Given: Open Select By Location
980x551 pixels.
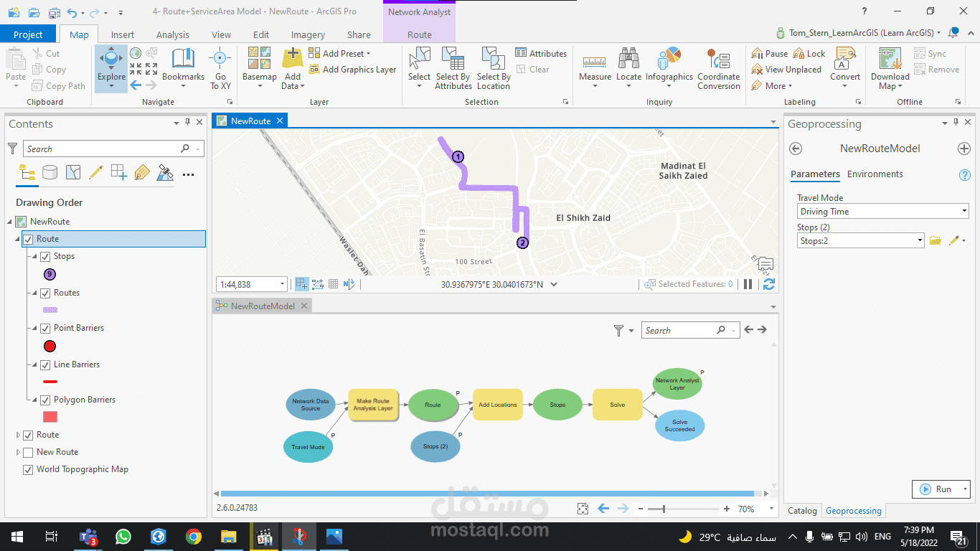Looking at the screenshot, I should pos(494,68).
